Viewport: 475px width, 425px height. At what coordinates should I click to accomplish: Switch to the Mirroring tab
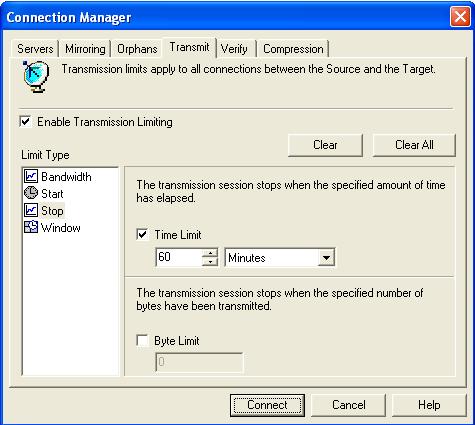(85, 49)
